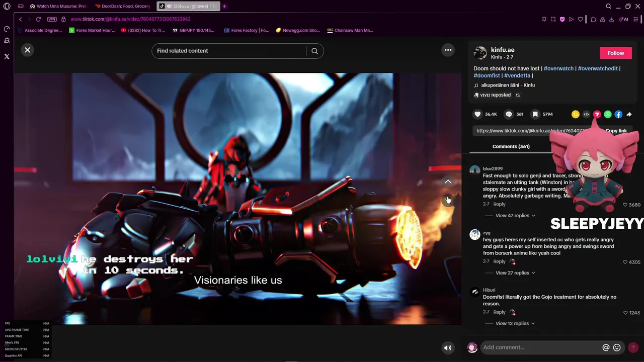The height and width of the screenshot is (362, 644).
Task: Click the repost icon beside VIVII reposted
Action: pos(518,95)
